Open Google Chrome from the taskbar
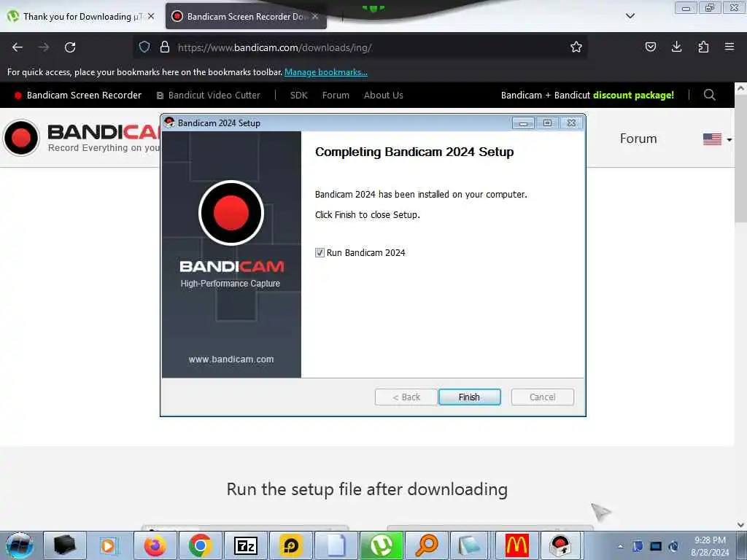 (x=200, y=545)
